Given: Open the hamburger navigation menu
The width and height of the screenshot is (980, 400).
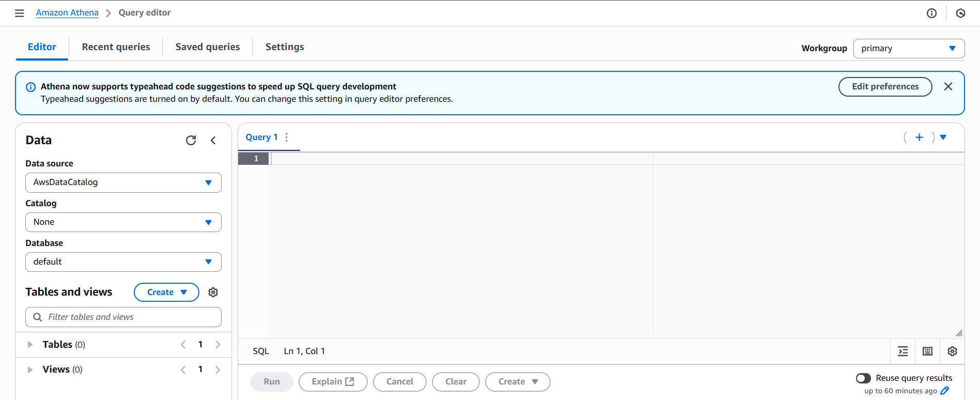Looking at the screenshot, I should pyautogui.click(x=20, y=13).
